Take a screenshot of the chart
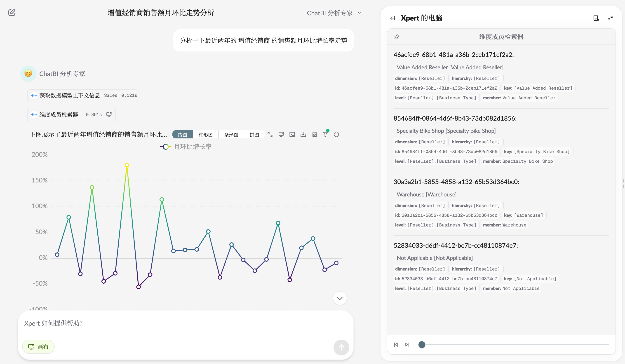This screenshot has width=625, height=364. click(314, 135)
